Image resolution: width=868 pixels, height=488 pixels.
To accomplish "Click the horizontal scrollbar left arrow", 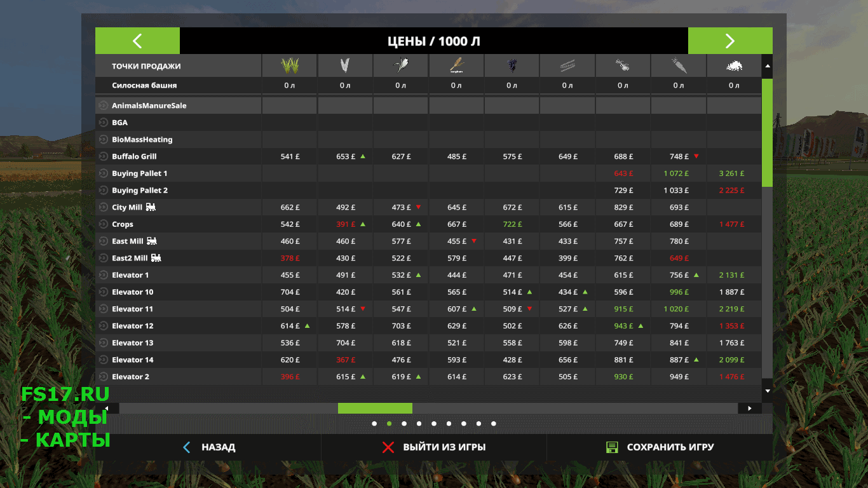I will pyautogui.click(x=107, y=409).
